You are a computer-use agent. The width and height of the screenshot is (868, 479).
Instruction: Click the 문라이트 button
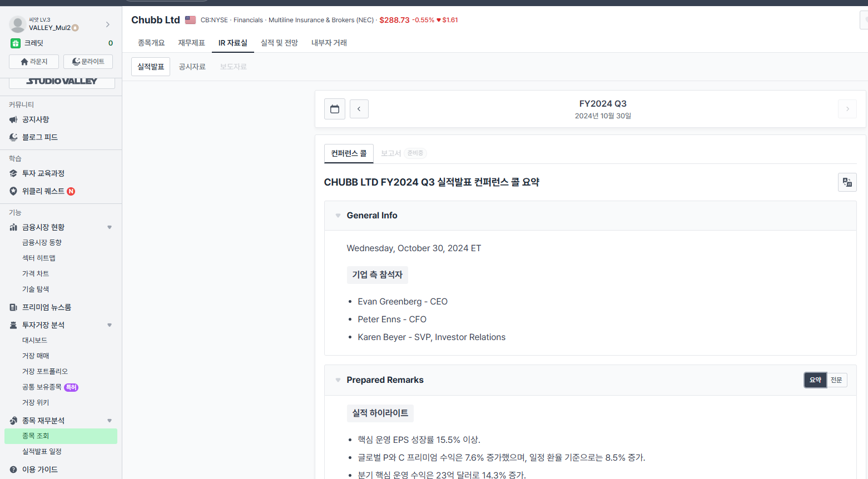coord(88,62)
